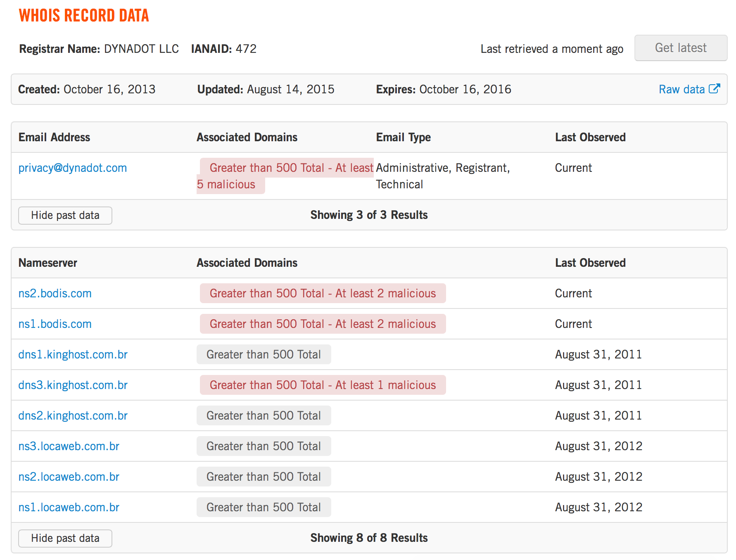Follow the dns3.kinghost.com.br link
This screenshot has height=560, width=736.
pyautogui.click(x=73, y=385)
